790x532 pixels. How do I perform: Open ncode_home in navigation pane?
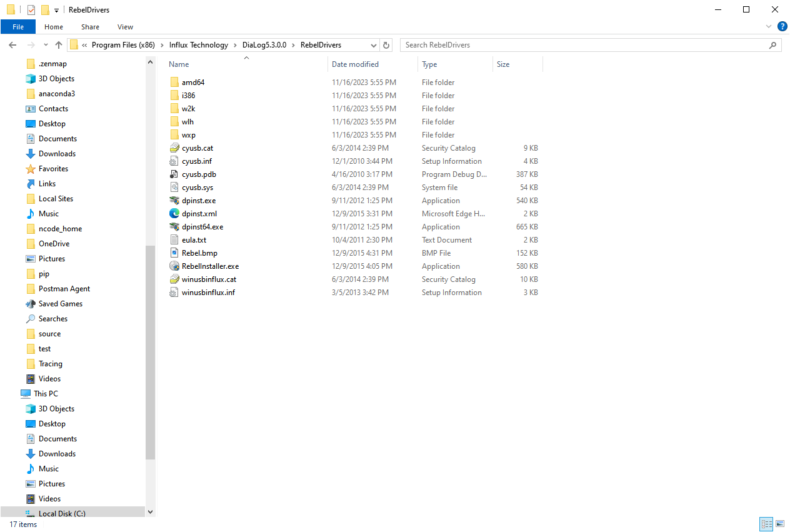[x=60, y=229]
